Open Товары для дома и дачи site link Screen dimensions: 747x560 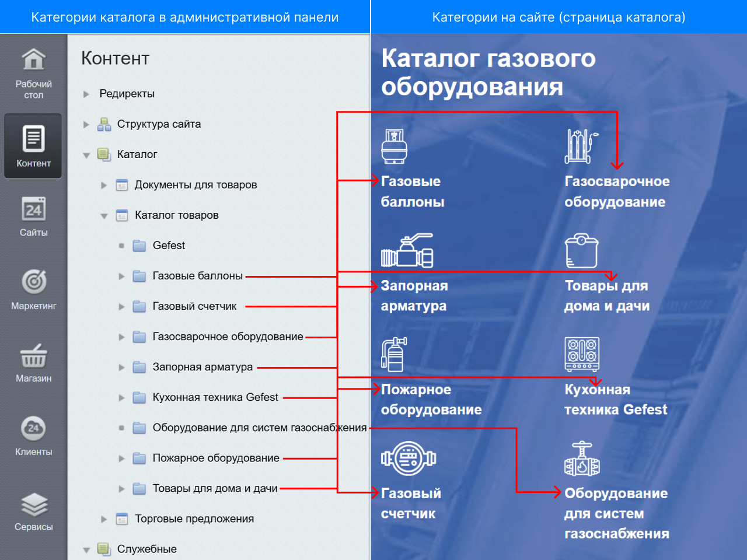click(x=607, y=296)
